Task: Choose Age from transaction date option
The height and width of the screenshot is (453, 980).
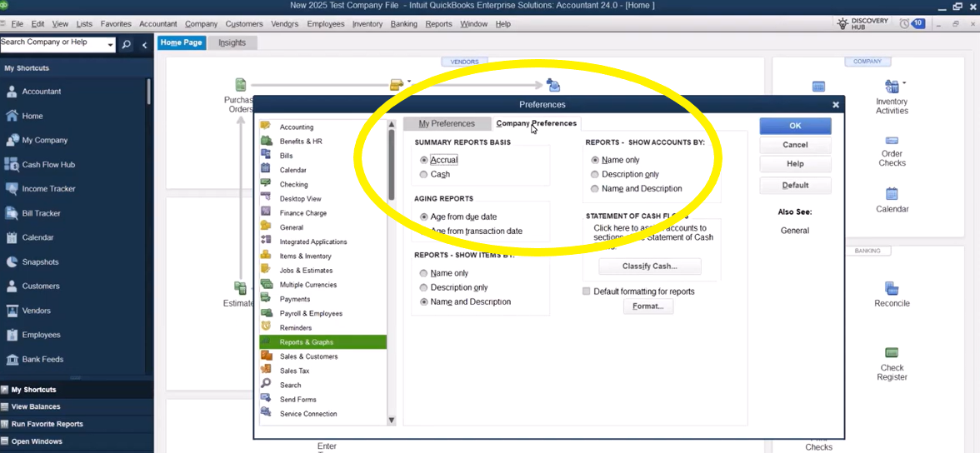Action: (424, 231)
